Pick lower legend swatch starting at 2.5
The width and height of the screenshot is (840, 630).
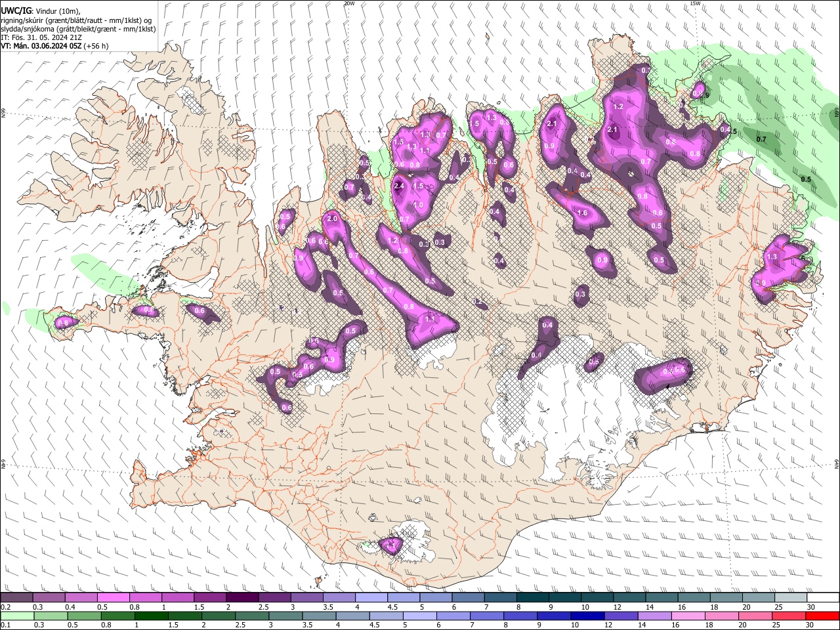252,616
